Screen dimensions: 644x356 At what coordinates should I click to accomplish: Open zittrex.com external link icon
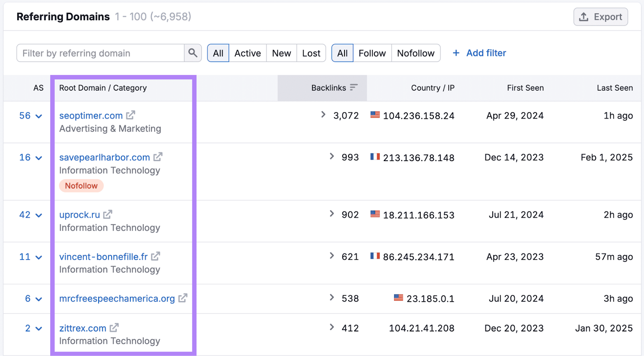pos(114,328)
